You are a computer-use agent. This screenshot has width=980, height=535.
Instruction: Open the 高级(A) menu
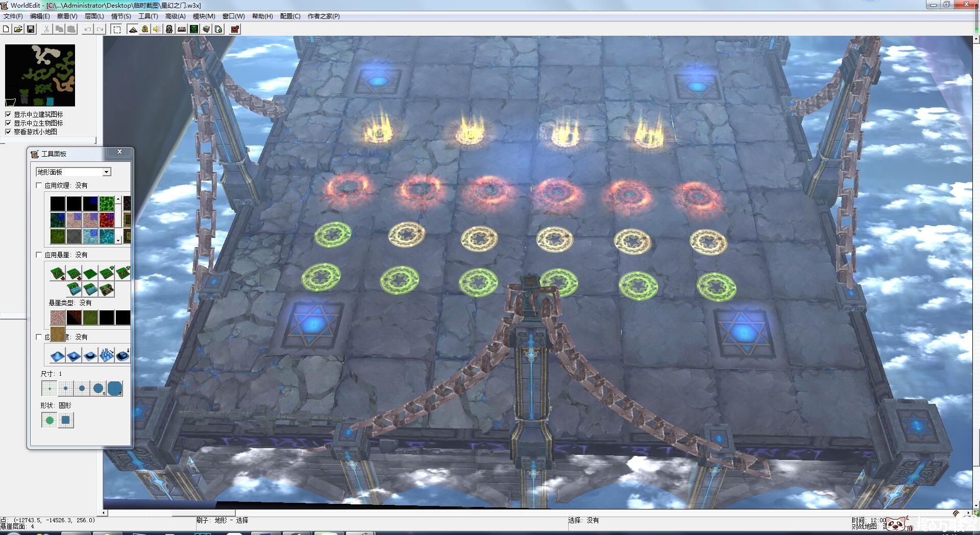click(175, 16)
